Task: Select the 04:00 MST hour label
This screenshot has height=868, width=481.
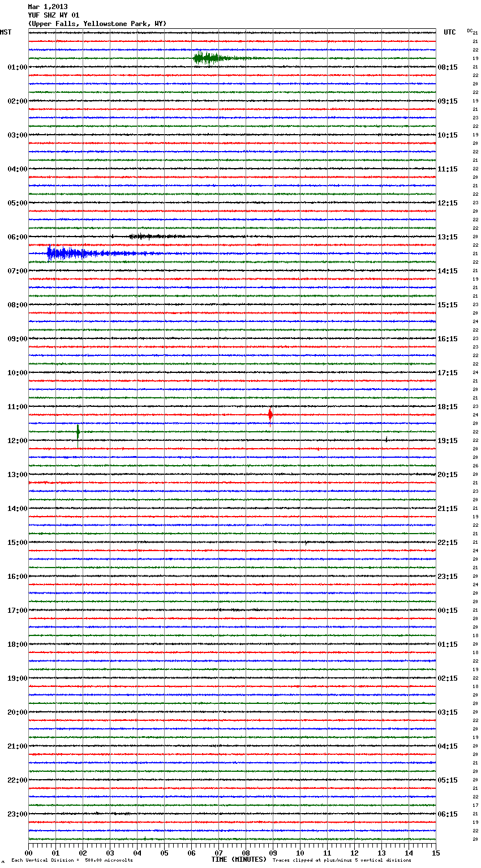Action: coord(17,169)
